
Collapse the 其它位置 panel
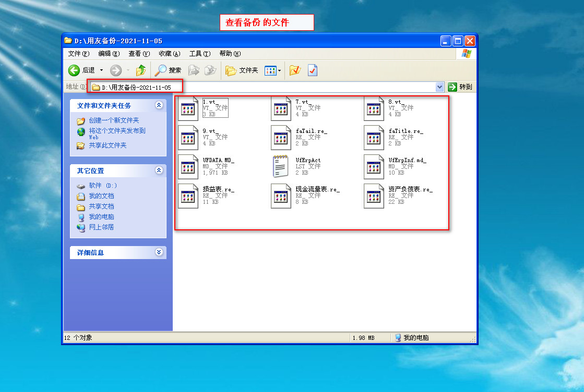tap(159, 170)
